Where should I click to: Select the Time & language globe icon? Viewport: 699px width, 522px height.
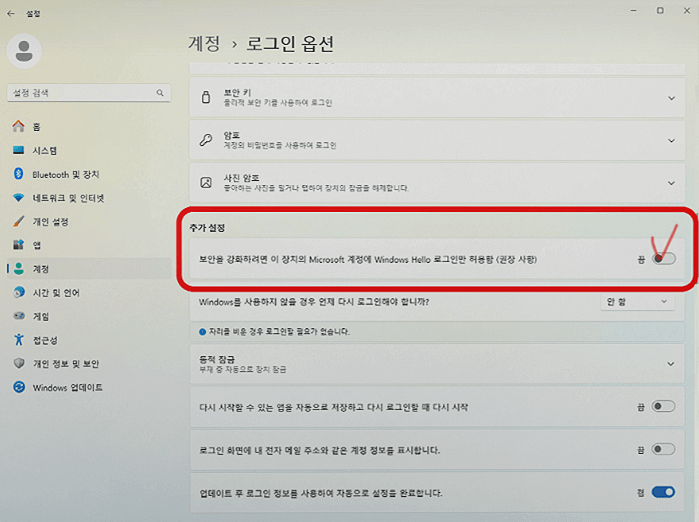point(19,292)
